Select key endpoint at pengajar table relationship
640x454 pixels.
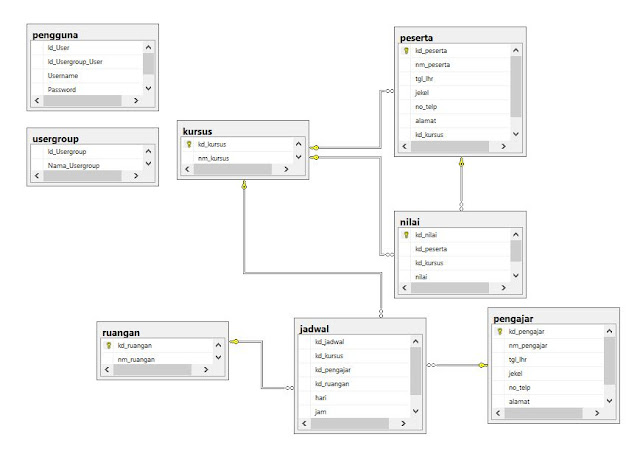482,365
